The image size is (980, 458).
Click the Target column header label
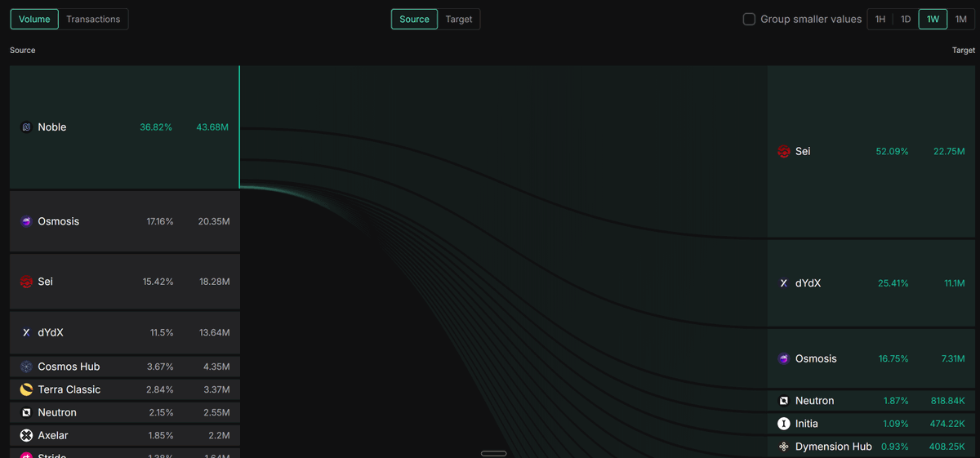tap(964, 51)
